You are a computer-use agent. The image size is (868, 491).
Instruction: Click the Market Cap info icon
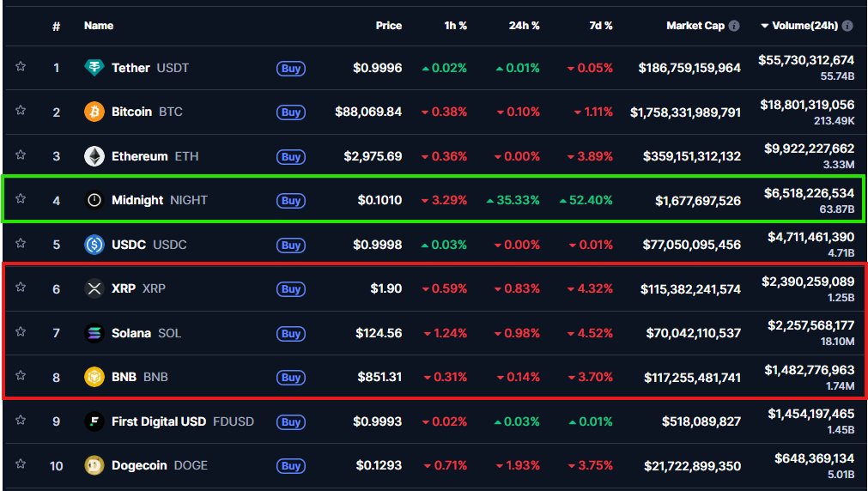(734, 26)
